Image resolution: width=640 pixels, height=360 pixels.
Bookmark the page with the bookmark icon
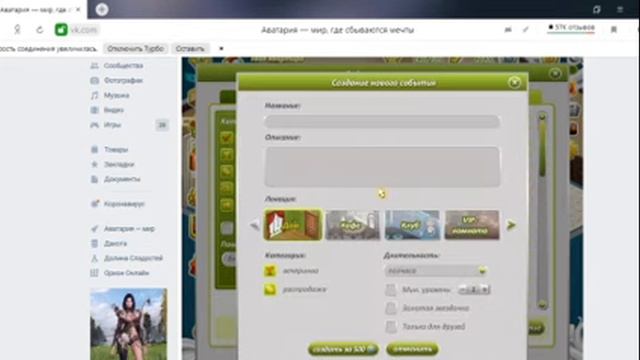(x=613, y=29)
